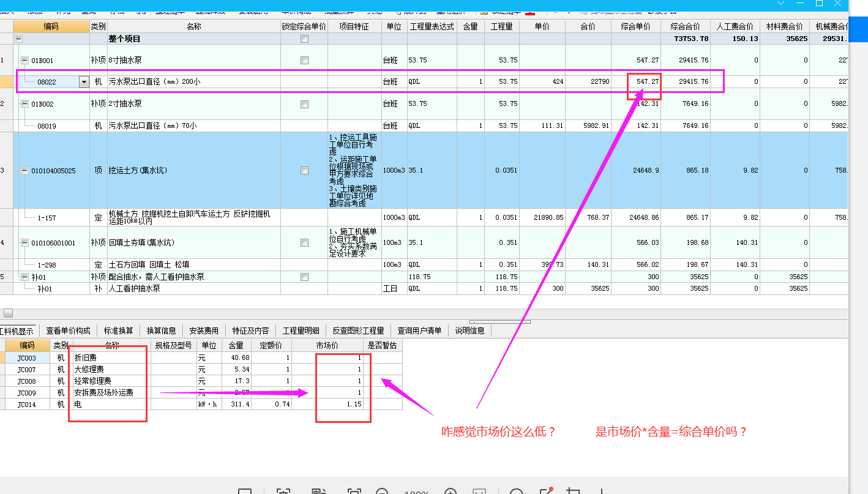Image resolution: width=868 pixels, height=494 pixels.
Task: Switch to the 说明信息 tab
Action: click(x=470, y=331)
